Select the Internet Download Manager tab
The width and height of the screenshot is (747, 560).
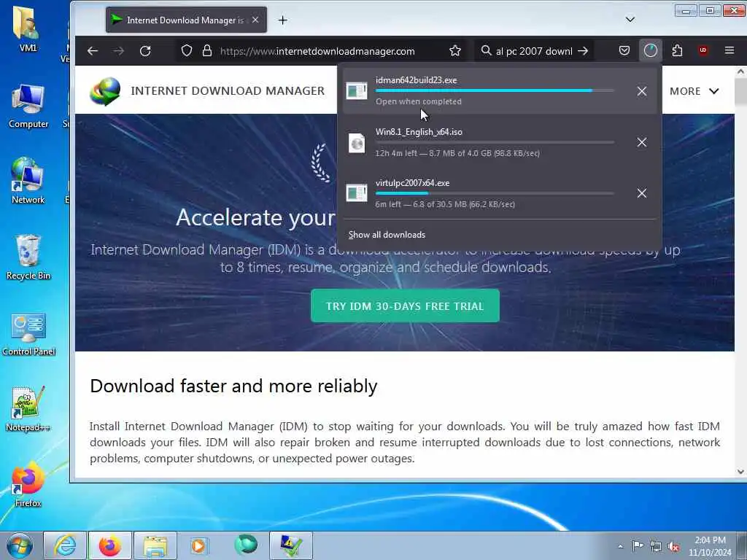[x=186, y=20]
